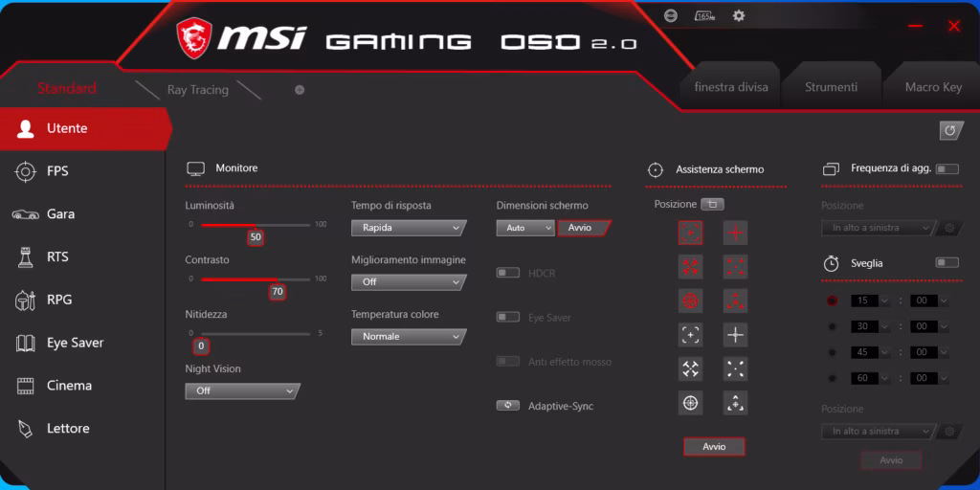
Task: Choose the red inward-arrows crosshair
Action: click(690, 267)
